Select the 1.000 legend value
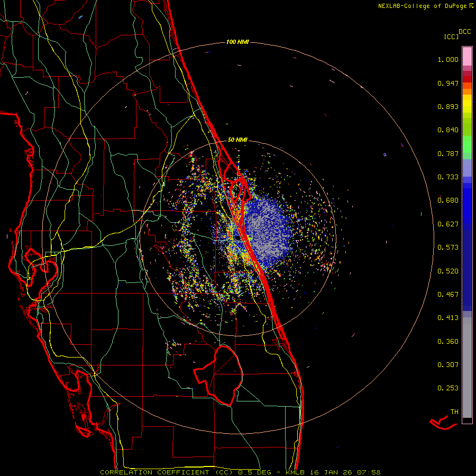 (x=448, y=59)
